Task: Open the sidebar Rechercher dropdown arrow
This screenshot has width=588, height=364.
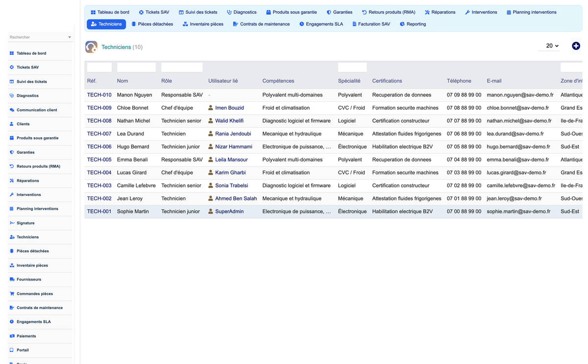Action: click(70, 37)
